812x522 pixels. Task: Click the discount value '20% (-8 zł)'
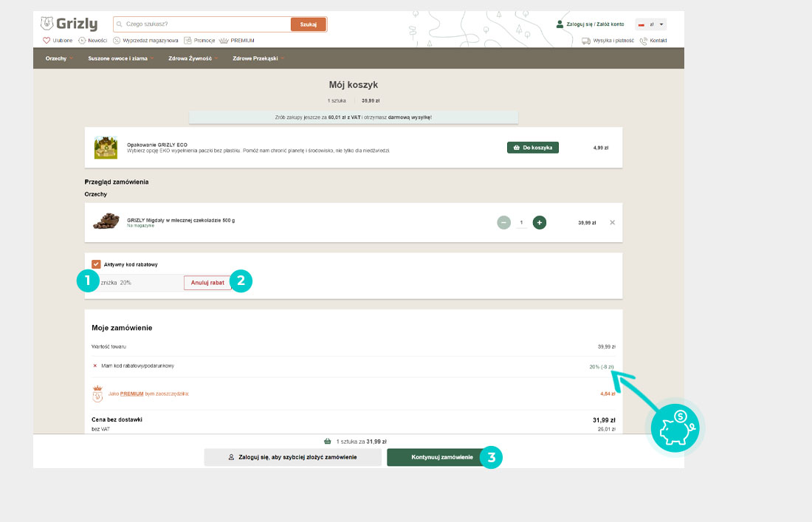tap(601, 367)
